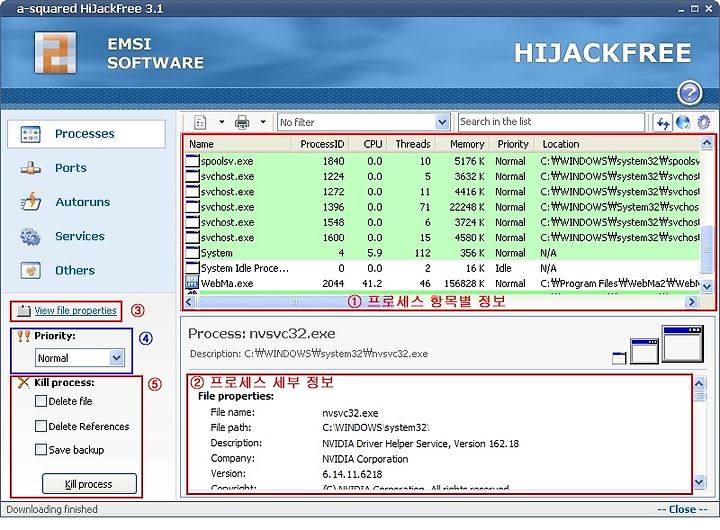Click the process list scroll-right arrow
Screen dimensions: 720x530
[x=692, y=302]
